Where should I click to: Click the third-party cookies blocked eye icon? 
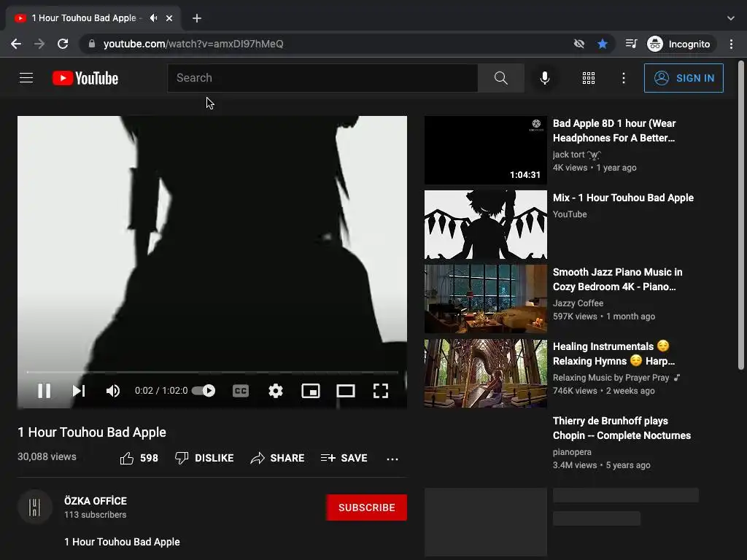pos(578,44)
